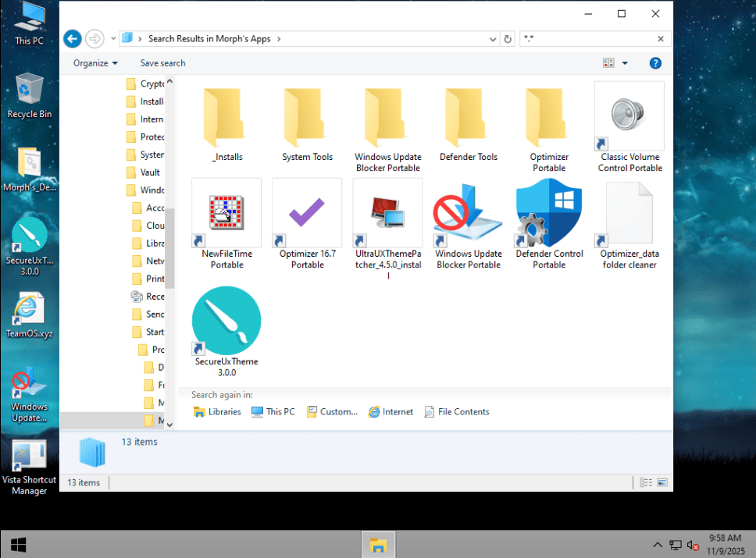Search again in Libraries
The image size is (756, 558).
(217, 412)
